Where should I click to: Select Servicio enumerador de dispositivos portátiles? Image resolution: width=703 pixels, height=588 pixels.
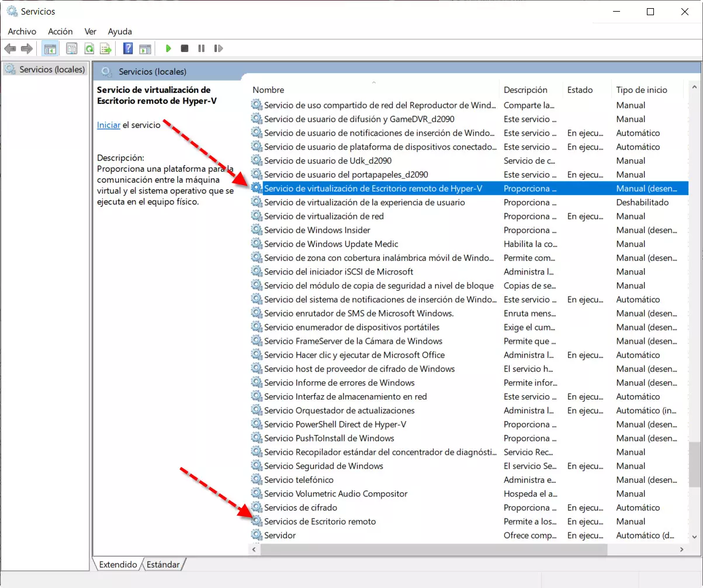click(x=469, y=327)
